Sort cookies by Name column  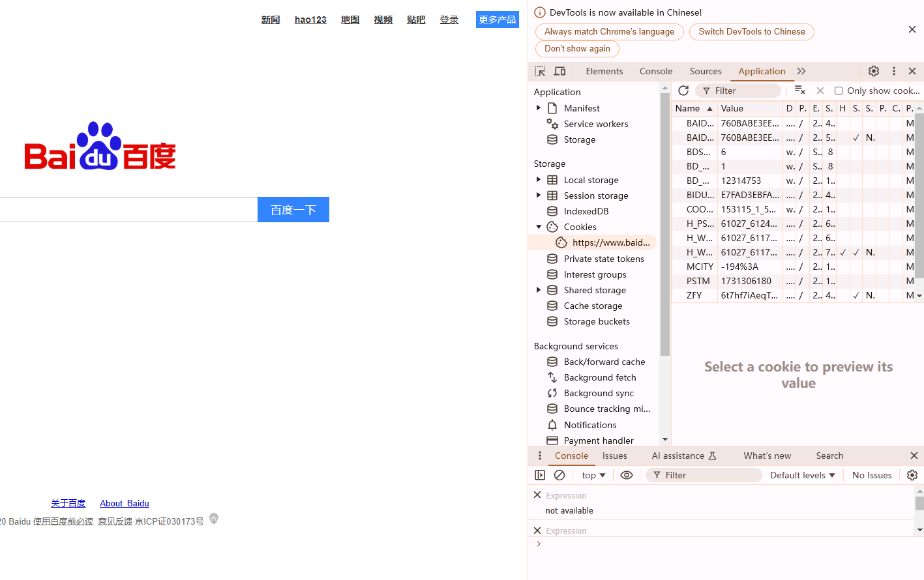pos(694,108)
